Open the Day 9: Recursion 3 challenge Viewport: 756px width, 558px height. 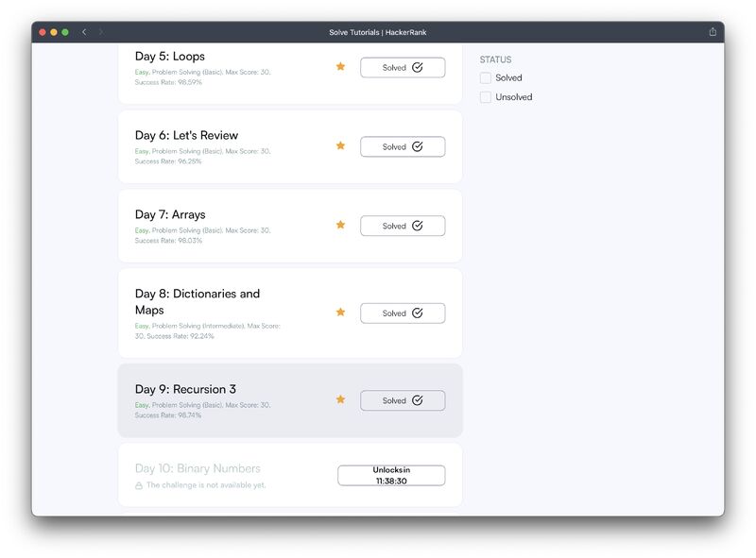[185, 389]
